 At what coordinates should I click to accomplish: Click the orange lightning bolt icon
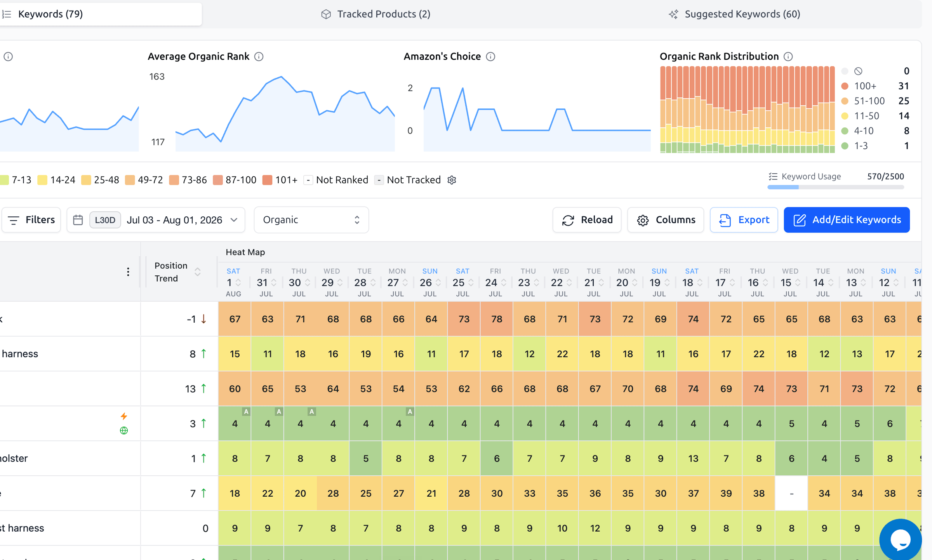(124, 416)
